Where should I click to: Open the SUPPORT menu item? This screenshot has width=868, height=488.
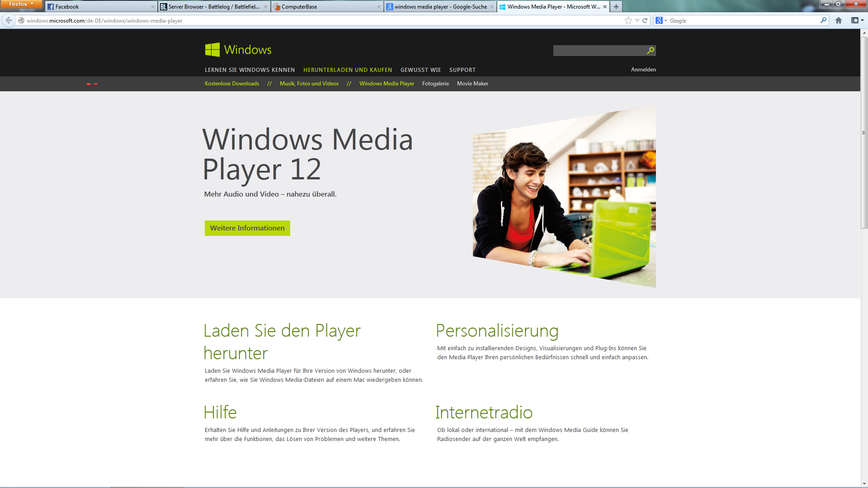pos(462,70)
